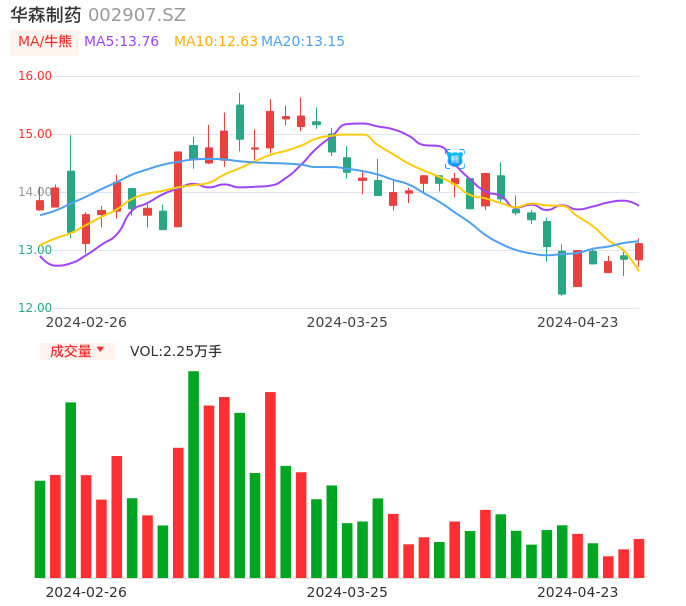Click the VOL:2.25万手 volume readout
The width and height of the screenshot is (686, 606).
pos(176,351)
